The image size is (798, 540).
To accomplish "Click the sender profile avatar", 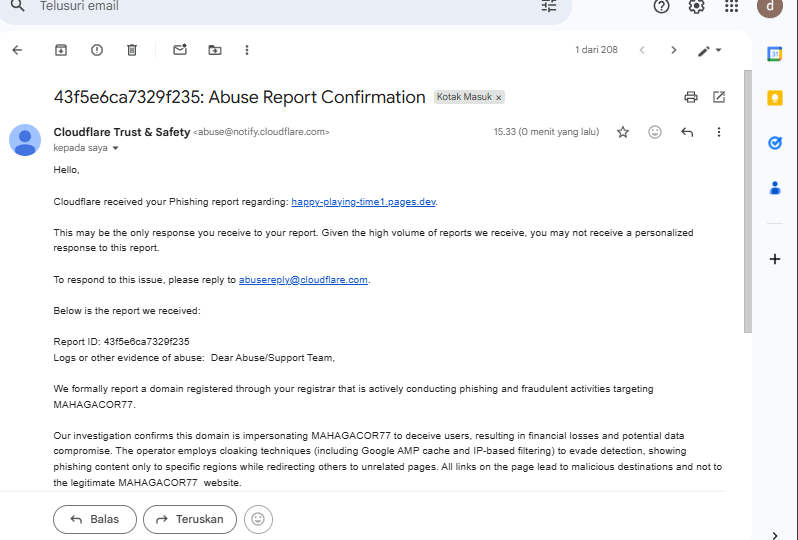I will 25,140.
